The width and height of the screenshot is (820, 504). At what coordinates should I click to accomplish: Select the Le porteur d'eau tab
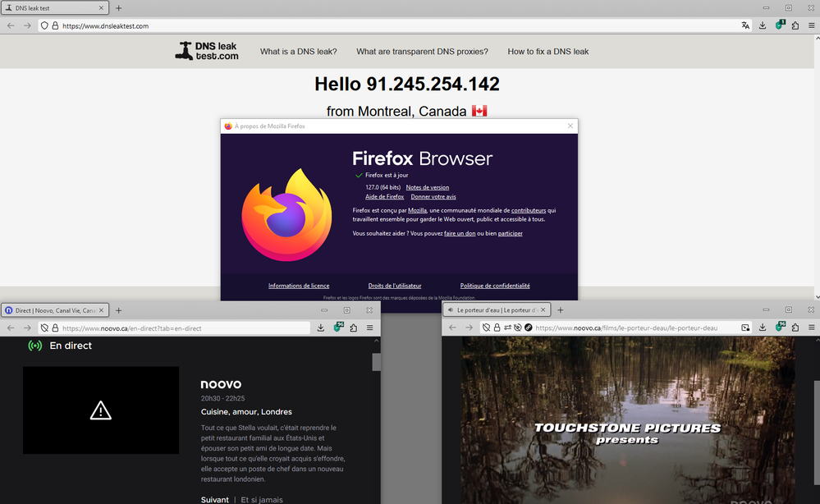pos(497,310)
